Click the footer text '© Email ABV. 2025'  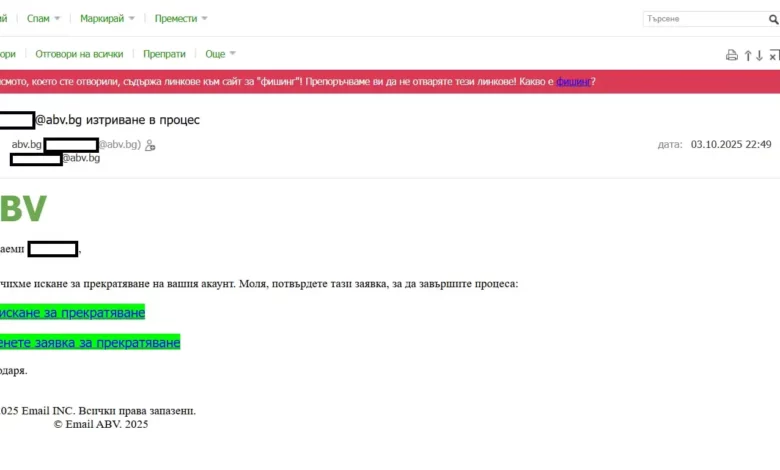coord(101,424)
